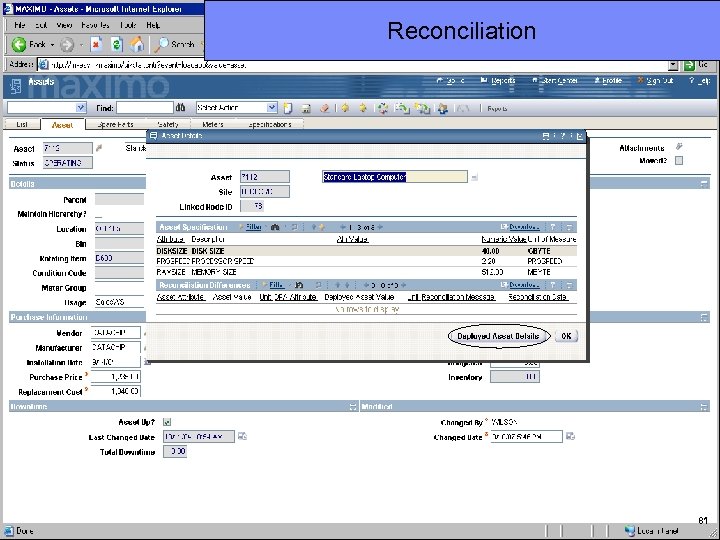Viewport: 720px width, 540px height.
Task: Open help icon in Asset Specification header
Action: 553,227
